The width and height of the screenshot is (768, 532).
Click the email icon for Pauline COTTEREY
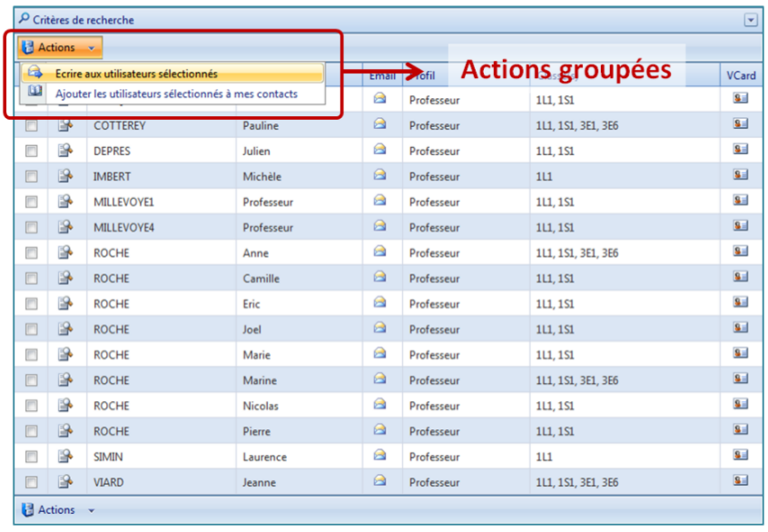point(379,124)
